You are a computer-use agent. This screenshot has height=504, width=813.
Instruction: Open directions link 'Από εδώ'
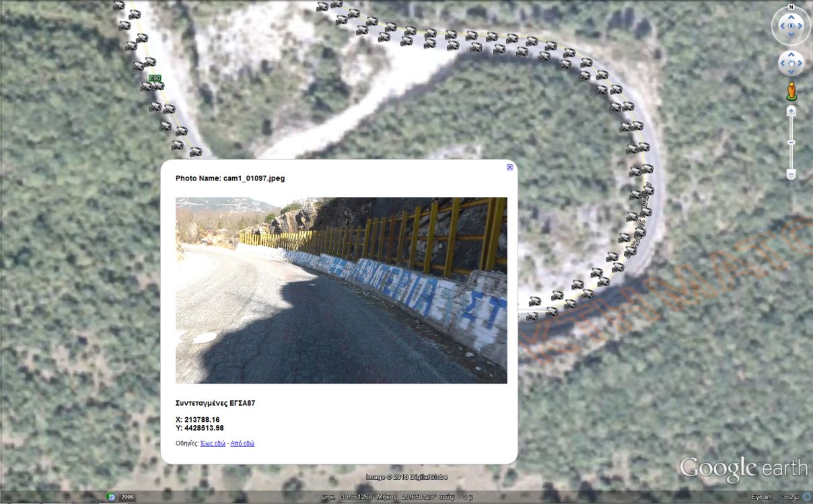coord(242,443)
